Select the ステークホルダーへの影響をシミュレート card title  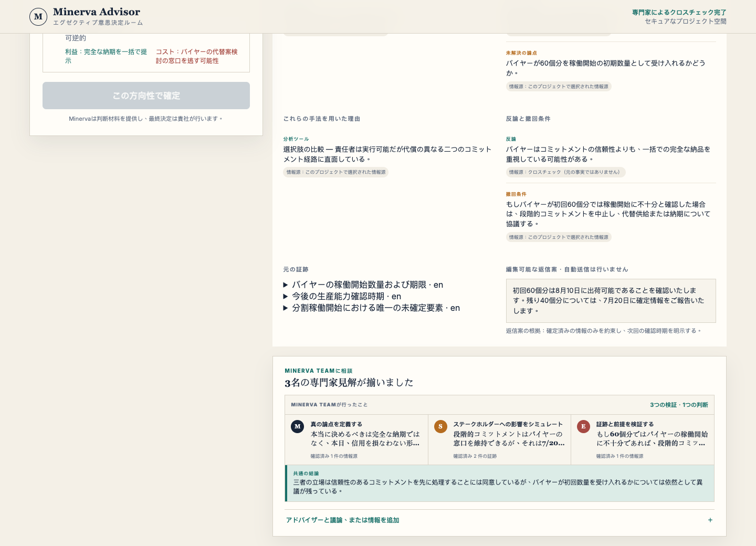click(508, 424)
